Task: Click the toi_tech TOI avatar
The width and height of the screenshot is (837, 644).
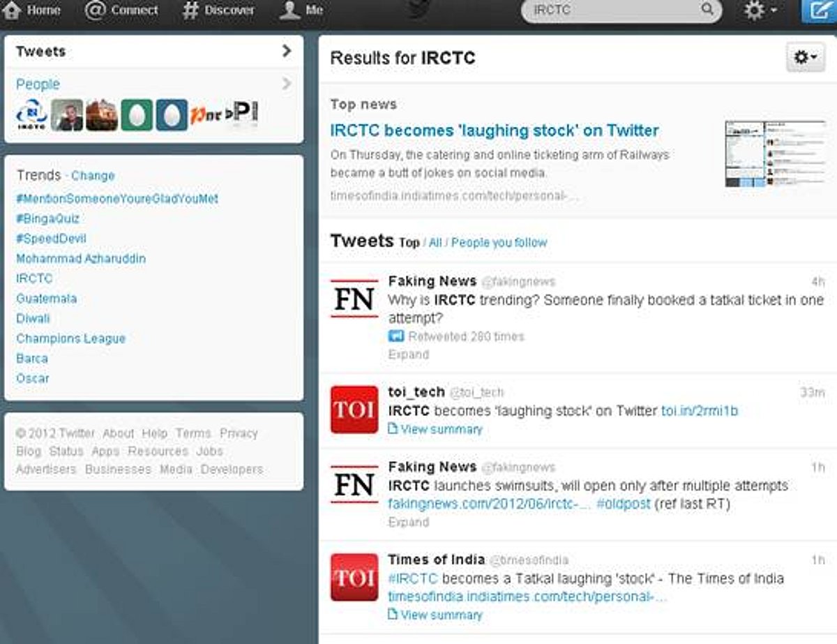Action: [x=354, y=410]
